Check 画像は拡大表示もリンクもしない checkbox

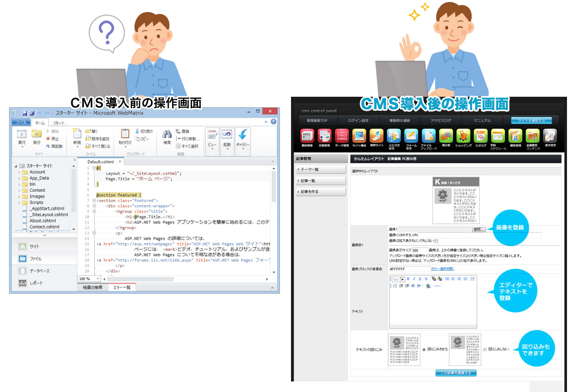pyautogui.click(x=437, y=241)
